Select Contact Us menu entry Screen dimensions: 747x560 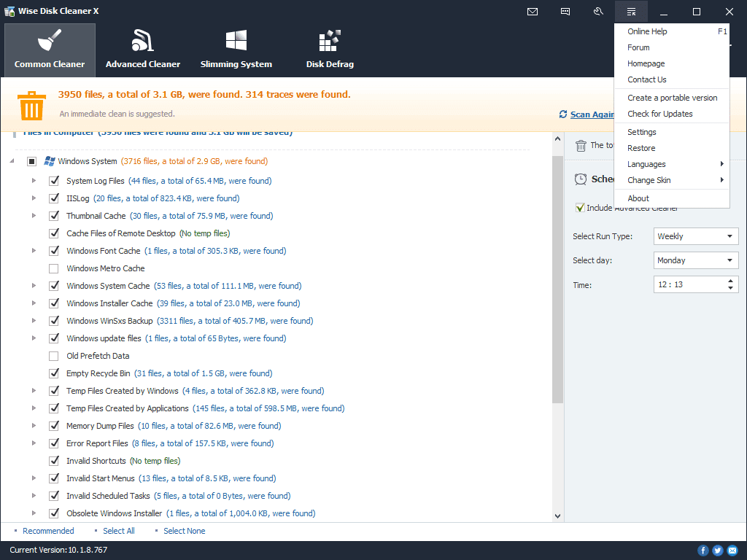coord(672,79)
